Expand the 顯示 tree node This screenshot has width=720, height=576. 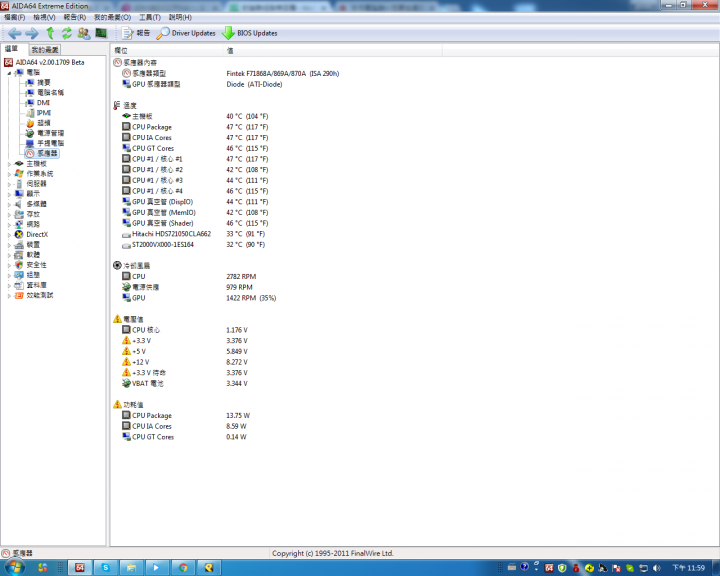pos(9,194)
